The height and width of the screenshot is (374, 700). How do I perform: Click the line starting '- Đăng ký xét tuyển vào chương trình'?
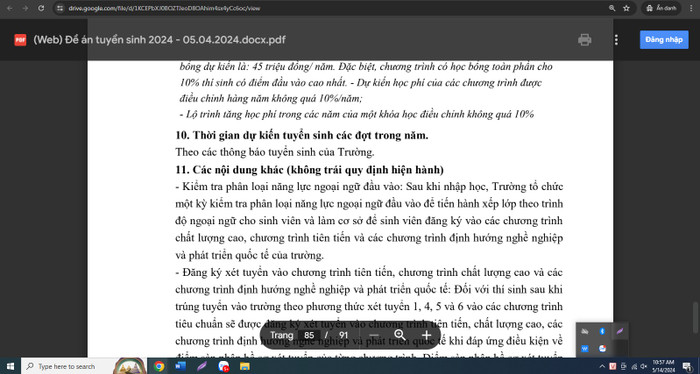369,272
